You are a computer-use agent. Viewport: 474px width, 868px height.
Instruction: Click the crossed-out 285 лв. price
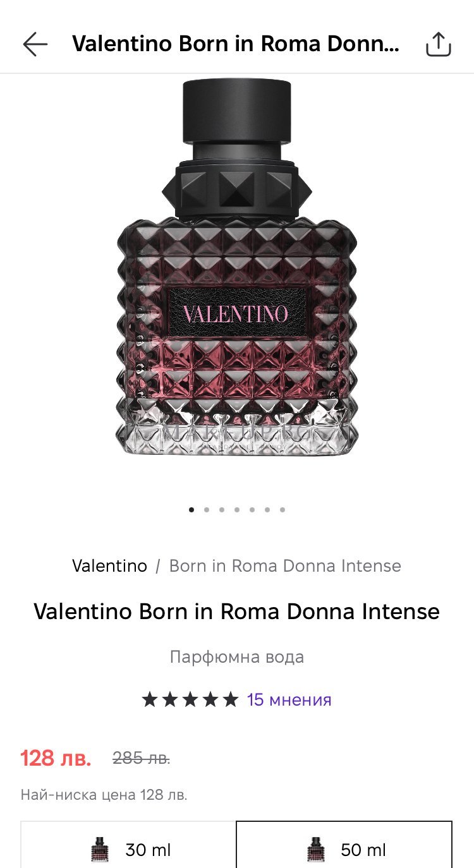142,758
